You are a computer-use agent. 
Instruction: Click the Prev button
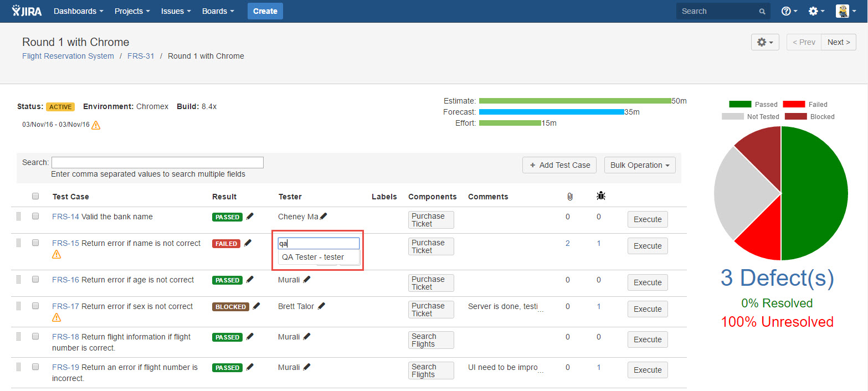coord(804,42)
